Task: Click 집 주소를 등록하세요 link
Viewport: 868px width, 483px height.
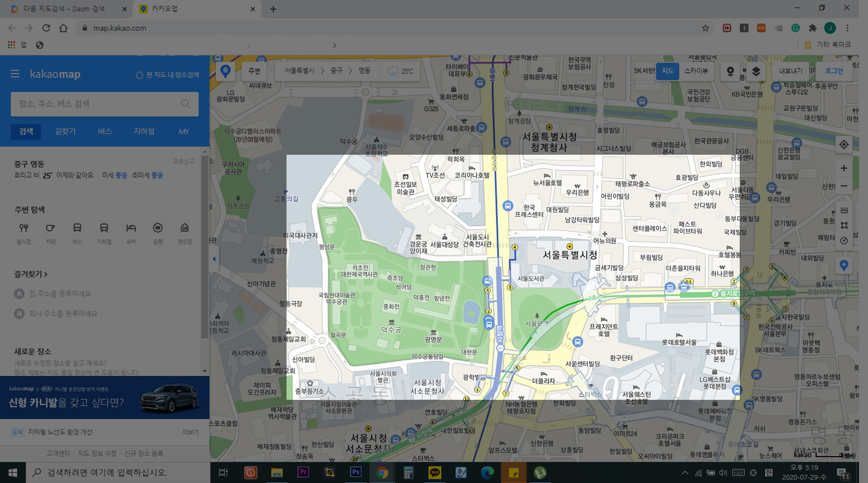Action: (60, 294)
